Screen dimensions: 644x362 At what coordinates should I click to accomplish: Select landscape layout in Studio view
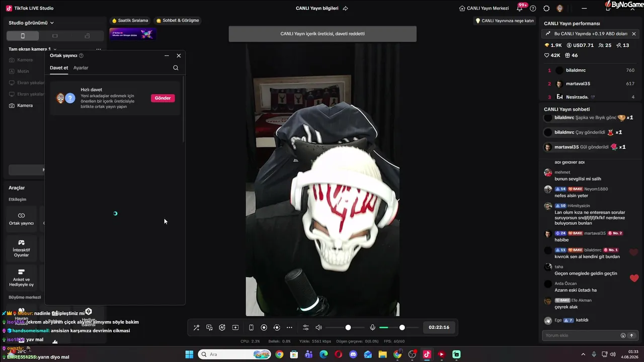[x=55, y=36]
